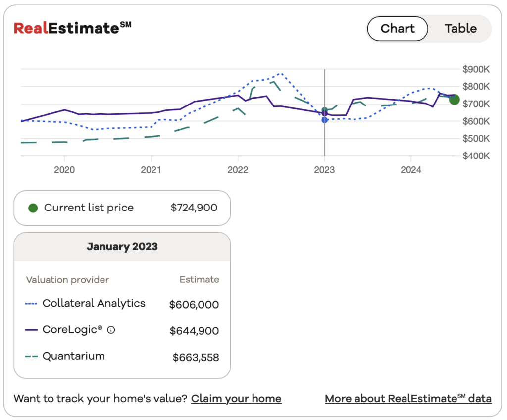Screen dimensions: 507x420
Task: Click the Quantarium data point at 2023
Action: [x=324, y=110]
